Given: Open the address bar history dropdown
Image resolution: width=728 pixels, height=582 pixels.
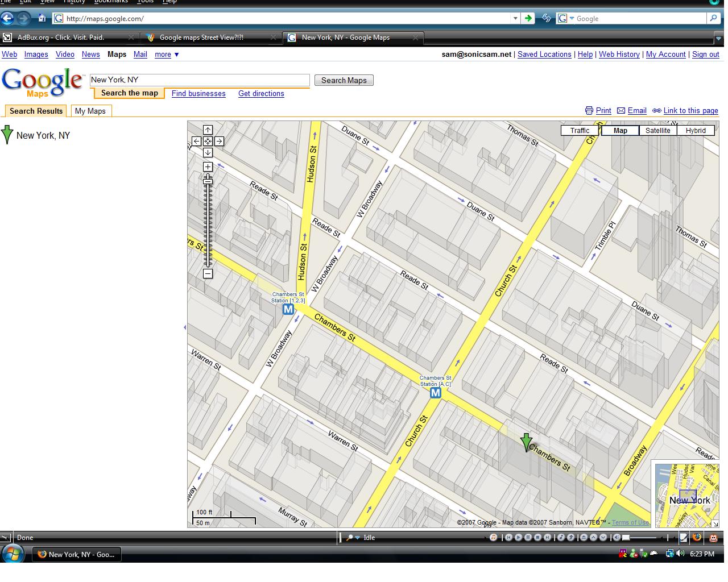Looking at the screenshot, I should (515, 18).
